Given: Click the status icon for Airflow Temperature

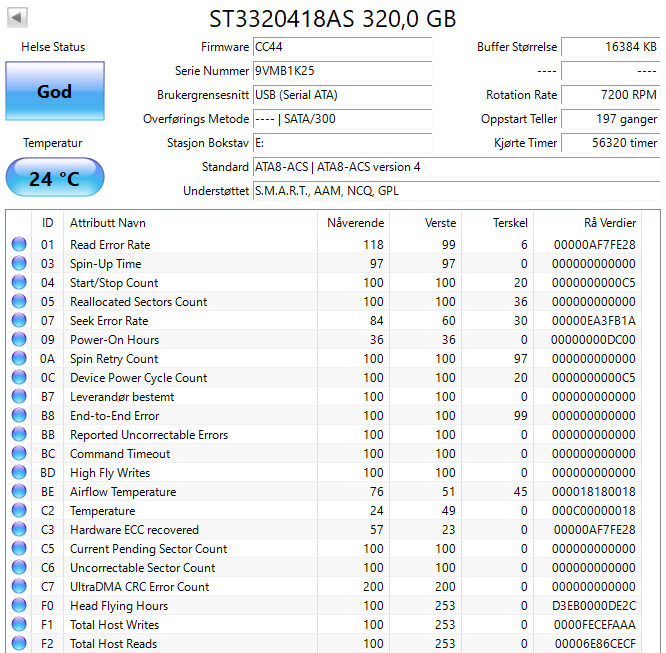Looking at the screenshot, I should click(19, 492).
